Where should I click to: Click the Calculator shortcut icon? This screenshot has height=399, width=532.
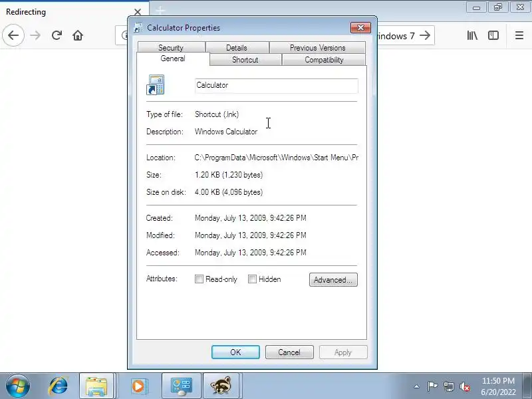[156, 85]
